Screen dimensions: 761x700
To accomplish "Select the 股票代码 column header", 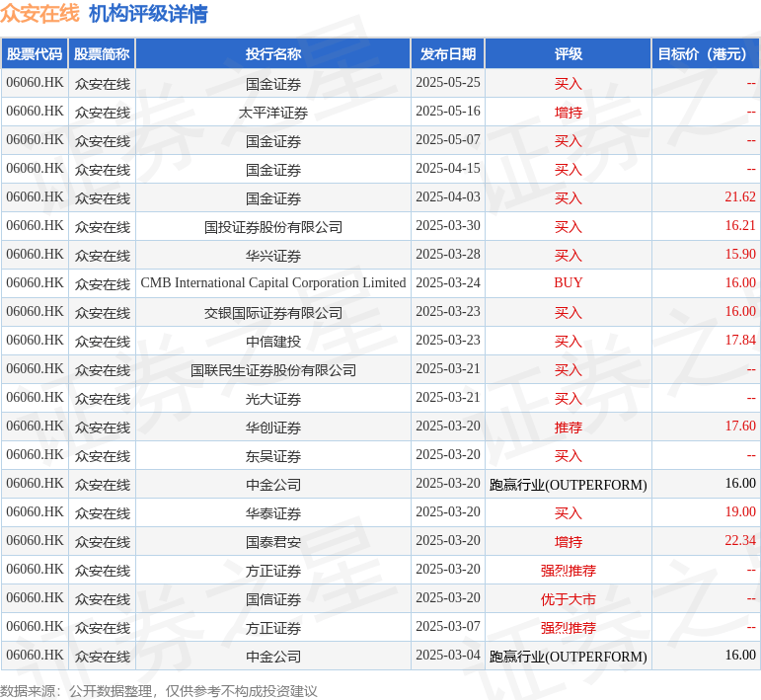I will pyautogui.click(x=35, y=54).
